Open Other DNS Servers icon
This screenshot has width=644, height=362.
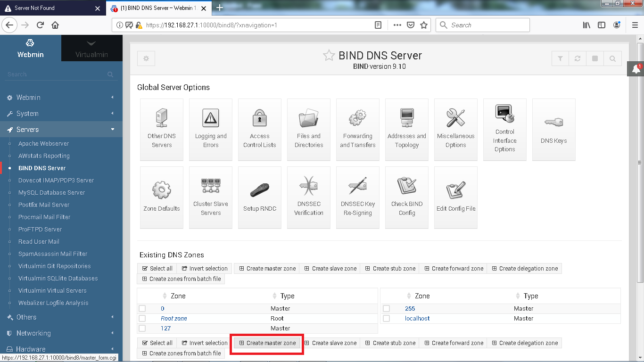tap(162, 130)
